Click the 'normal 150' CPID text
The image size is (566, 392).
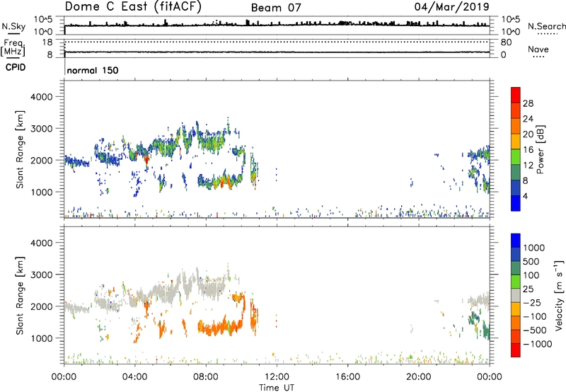coord(93,70)
